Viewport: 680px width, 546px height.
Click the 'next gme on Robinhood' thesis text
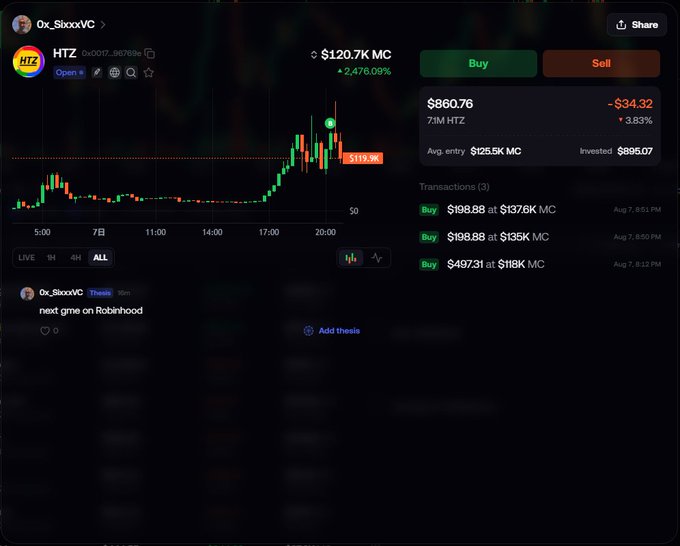[91, 311]
